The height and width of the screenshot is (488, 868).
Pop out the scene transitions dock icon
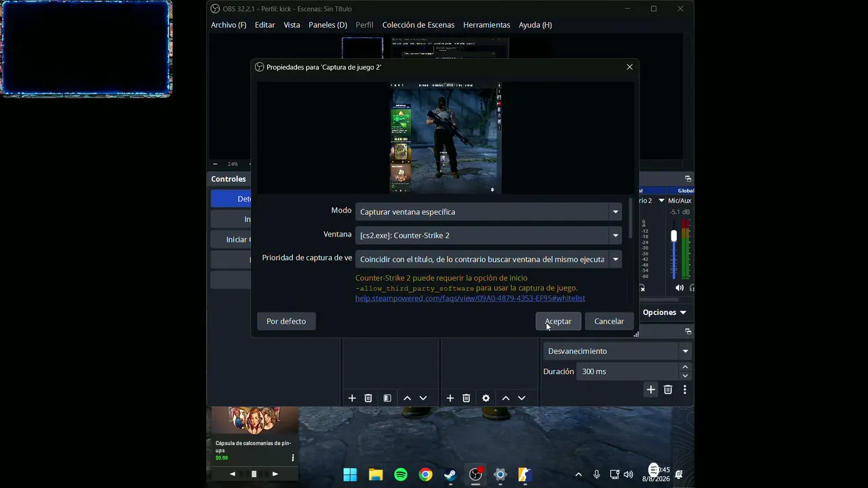pos(688,331)
